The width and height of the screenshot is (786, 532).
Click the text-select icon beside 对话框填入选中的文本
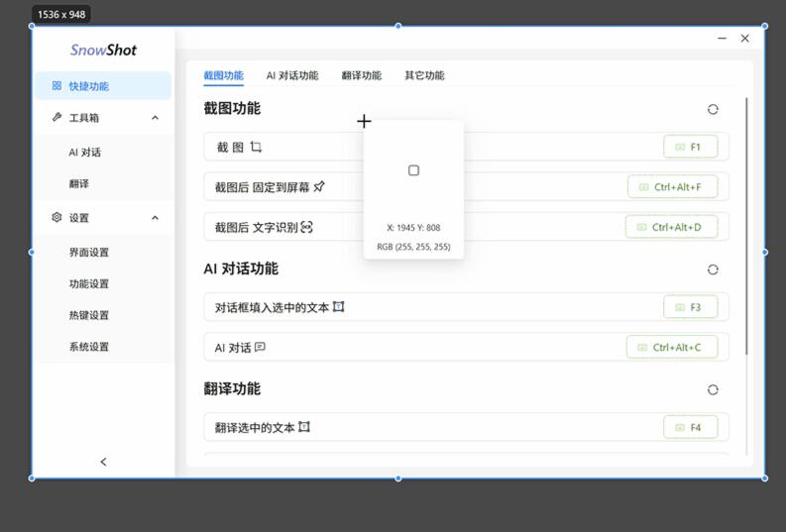339,306
